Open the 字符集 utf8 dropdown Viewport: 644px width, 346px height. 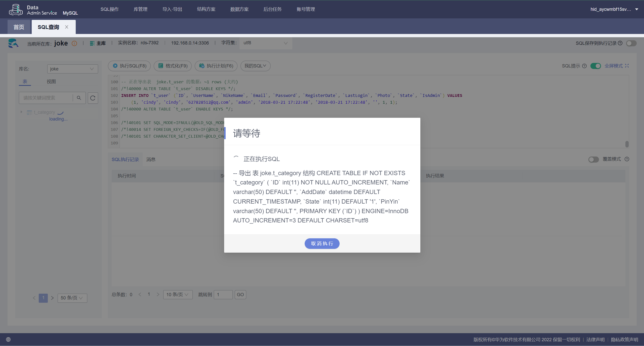point(265,43)
